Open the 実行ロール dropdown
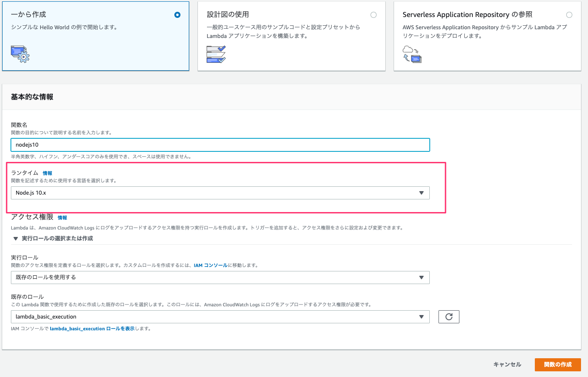This screenshot has height=377, width=588. (220, 277)
